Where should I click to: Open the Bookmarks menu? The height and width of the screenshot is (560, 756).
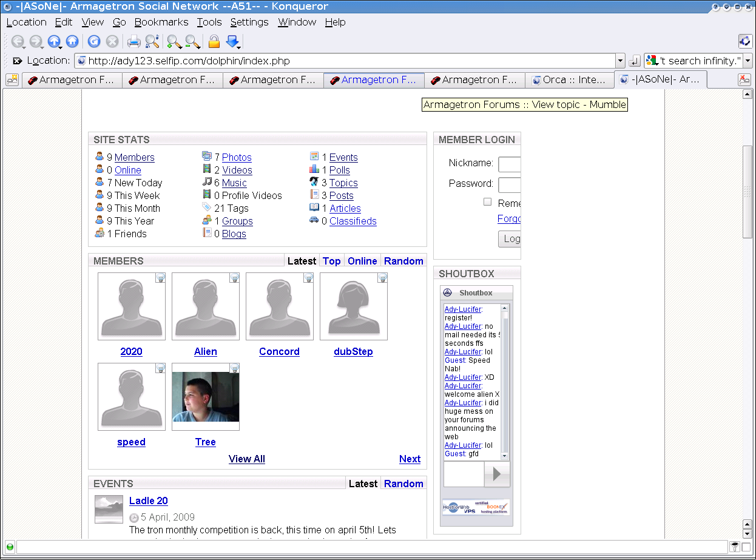click(161, 22)
